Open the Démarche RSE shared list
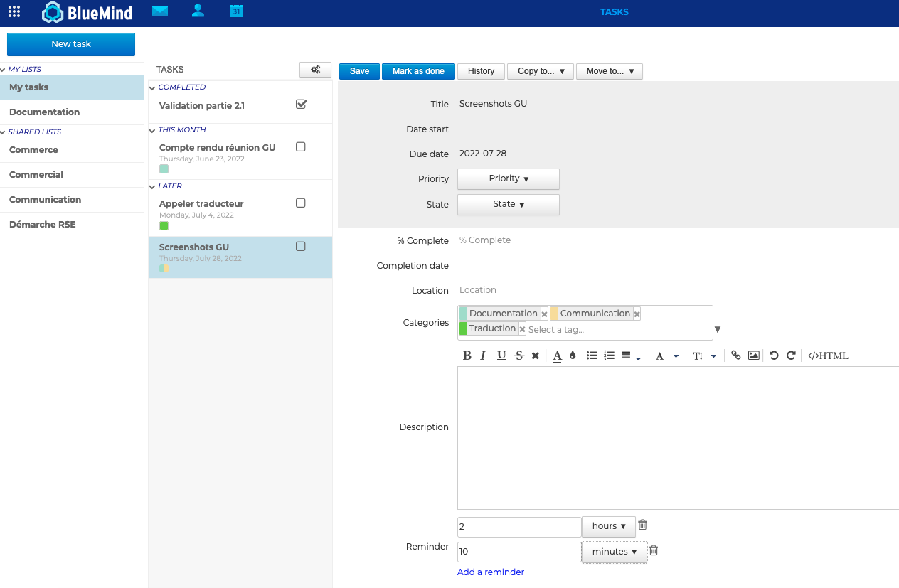This screenshot has width=899, height=588. [x=43, y=224]
